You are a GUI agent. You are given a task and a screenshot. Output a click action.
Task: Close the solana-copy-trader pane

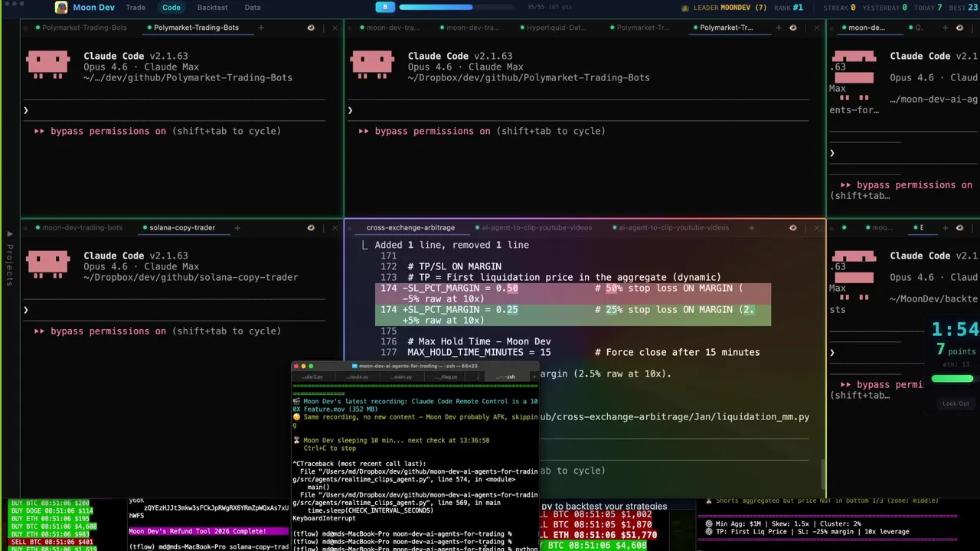coord(335,227)
